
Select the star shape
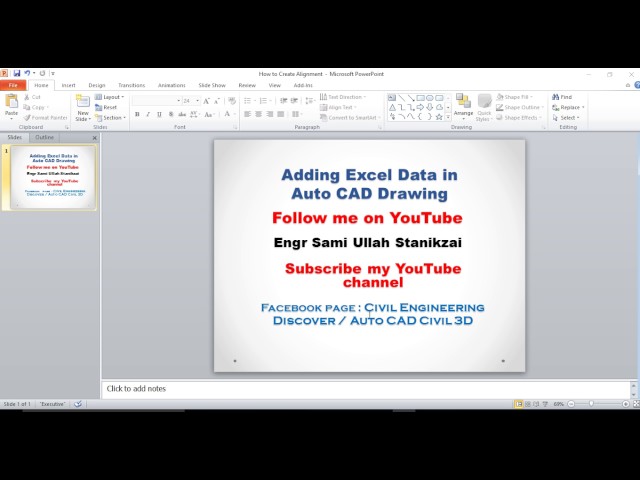[439, 117]
